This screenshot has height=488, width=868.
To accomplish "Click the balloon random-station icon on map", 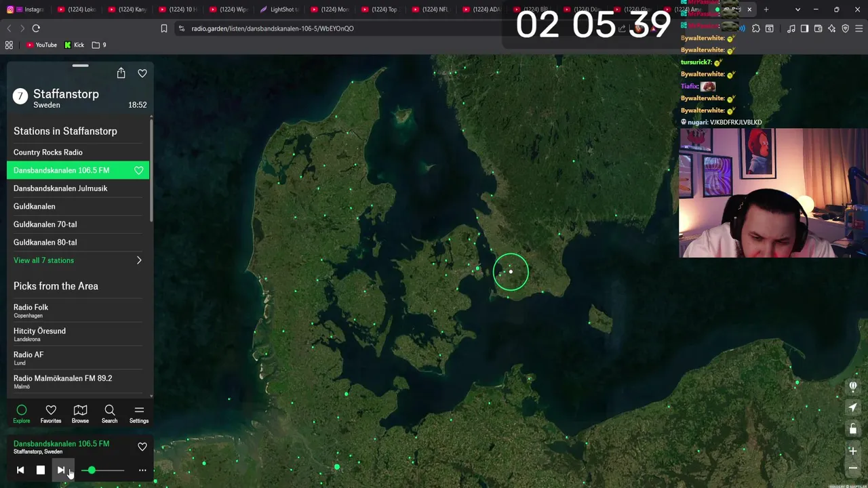I will tap(853, 386).
